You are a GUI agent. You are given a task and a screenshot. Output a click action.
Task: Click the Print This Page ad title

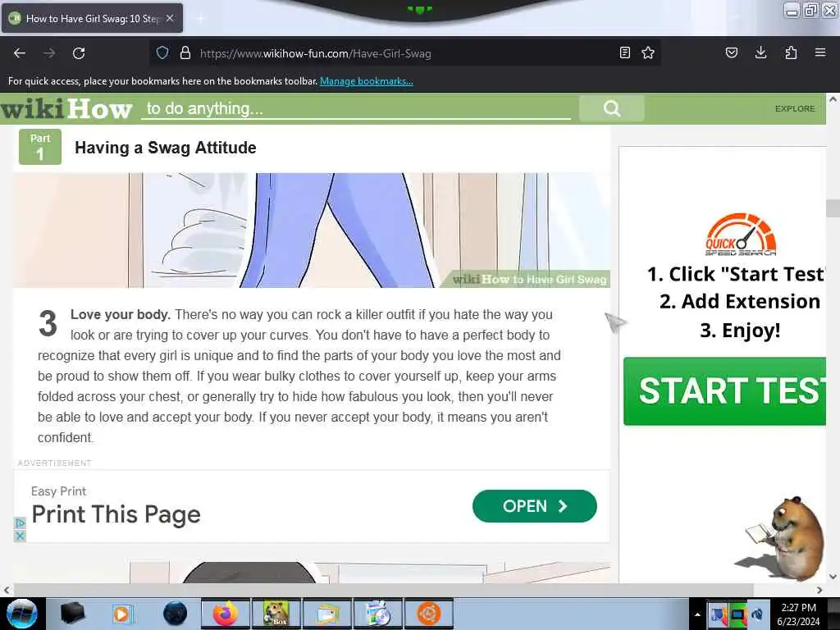point(116,514)
